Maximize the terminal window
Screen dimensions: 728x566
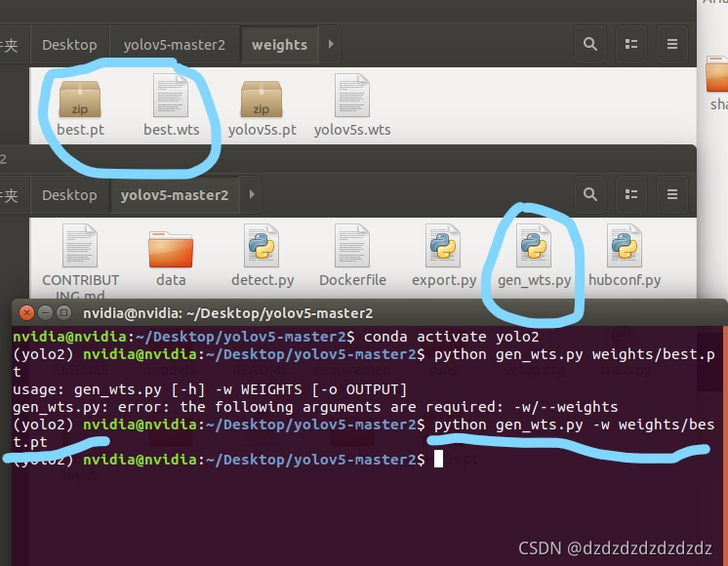[63, 313]
